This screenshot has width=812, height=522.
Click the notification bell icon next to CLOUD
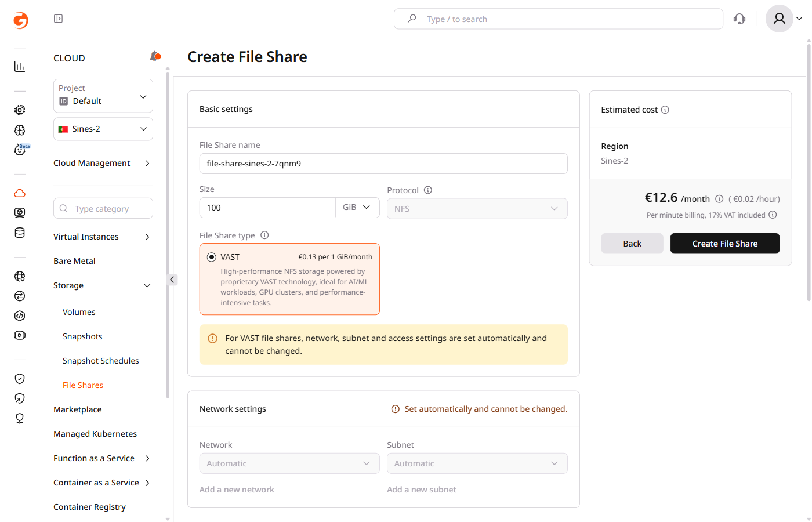(155, 56)
